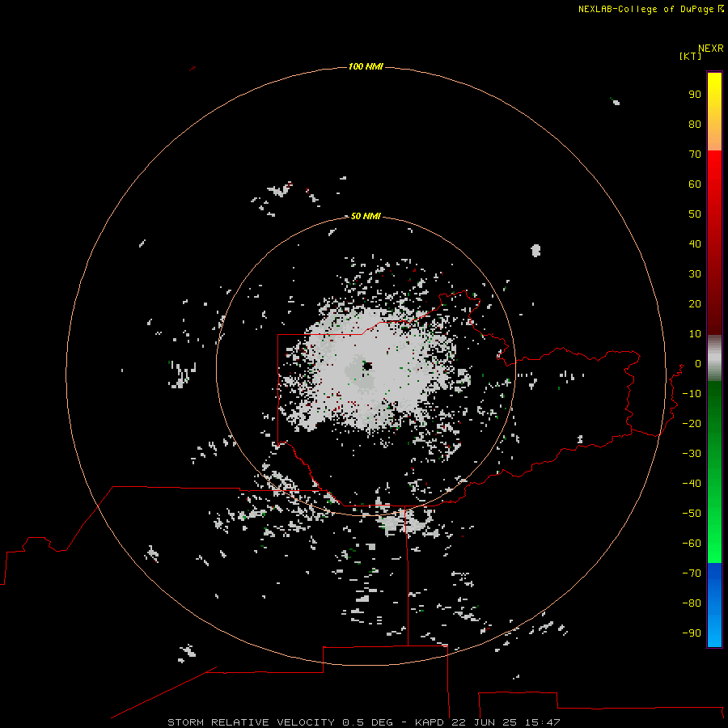Click the blue segment of velocity color bar

click(x=714, y=604)
